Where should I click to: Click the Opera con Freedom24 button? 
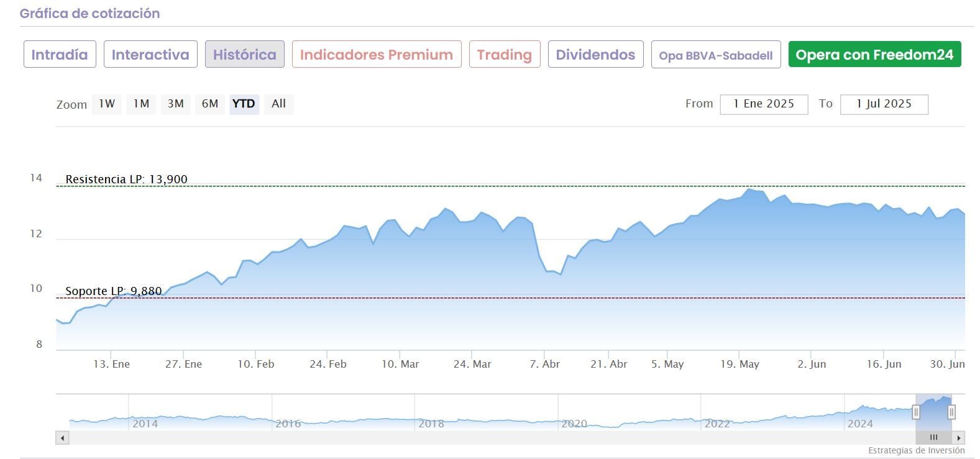click(x=874, y=55)
